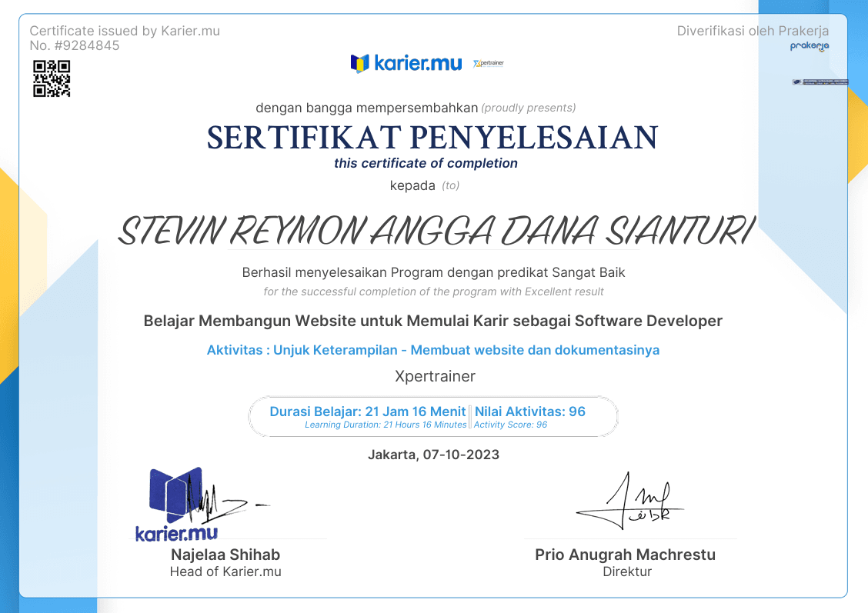Click "Nilai Aktivitas: 96"
This screenshot has height=613, width=868.
(x=529, y=411)
